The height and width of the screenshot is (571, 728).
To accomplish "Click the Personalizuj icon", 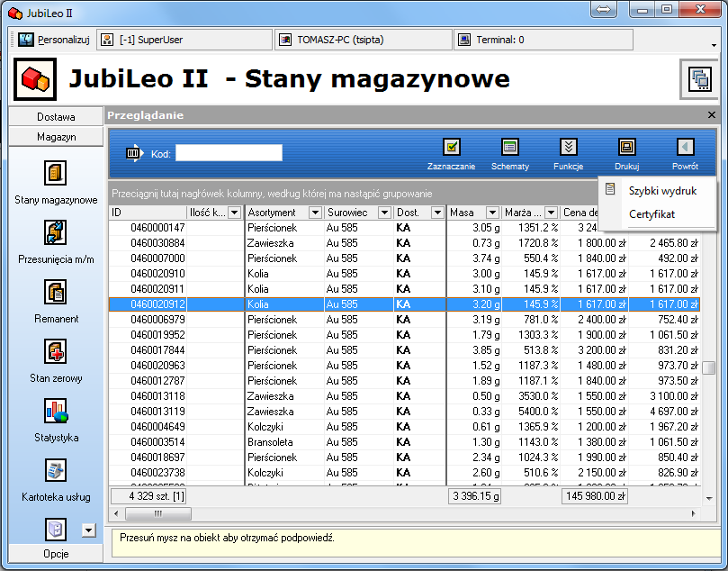I will (25, 40).
